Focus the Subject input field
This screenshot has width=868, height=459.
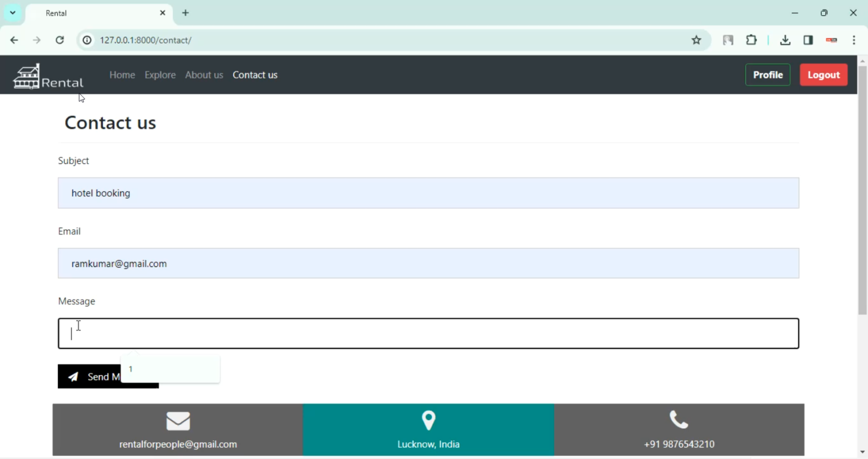click(428, 193)
